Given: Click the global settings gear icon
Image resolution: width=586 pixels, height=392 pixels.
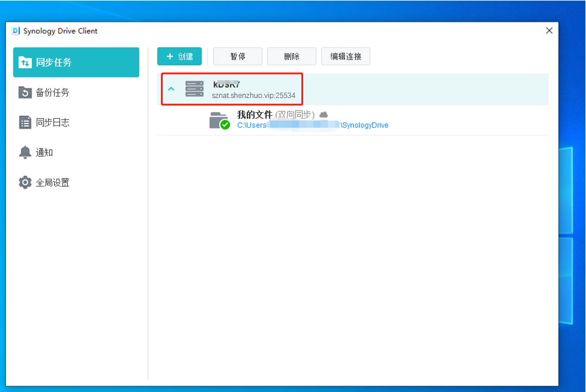Looking at the screenshot, I should tap(25, 182).
